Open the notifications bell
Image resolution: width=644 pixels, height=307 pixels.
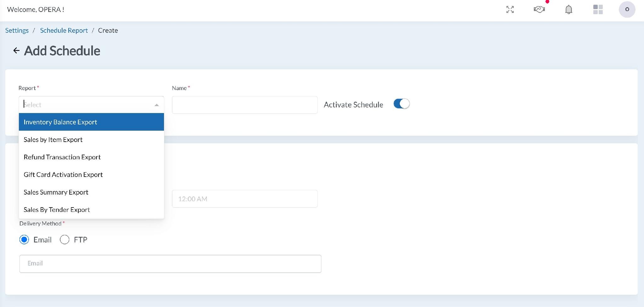point(568,9)
